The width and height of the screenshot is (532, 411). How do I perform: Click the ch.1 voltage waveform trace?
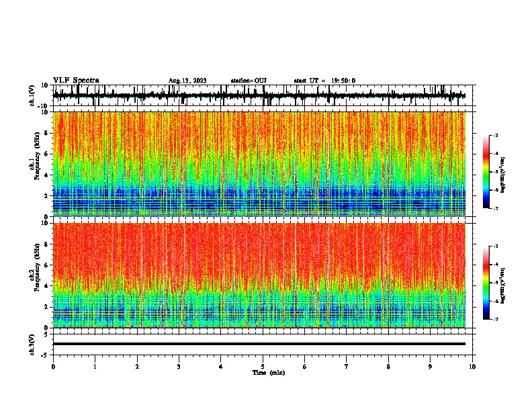tap(259, 95)
